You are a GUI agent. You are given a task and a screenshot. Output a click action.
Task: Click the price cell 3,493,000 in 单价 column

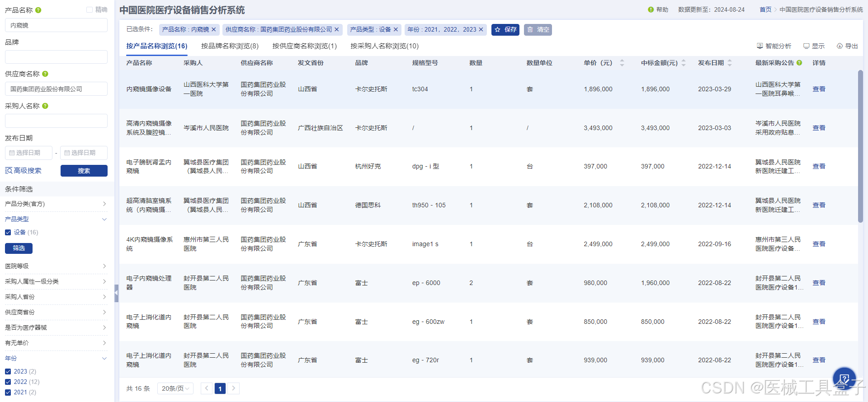tap(598, 128)
